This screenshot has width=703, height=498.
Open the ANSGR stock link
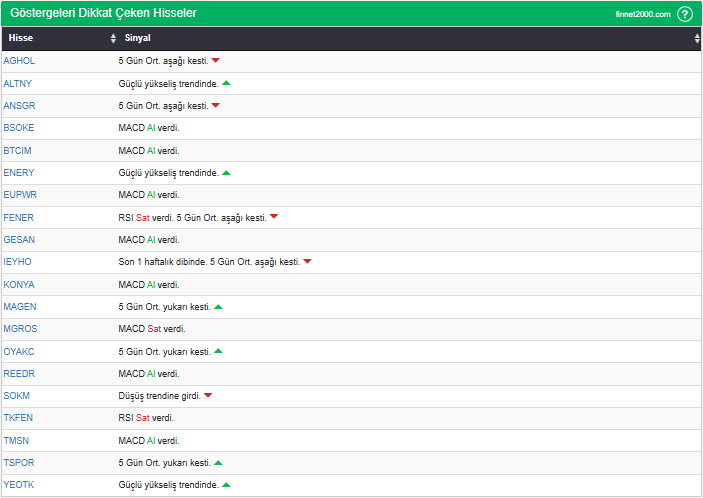point(19,106)
